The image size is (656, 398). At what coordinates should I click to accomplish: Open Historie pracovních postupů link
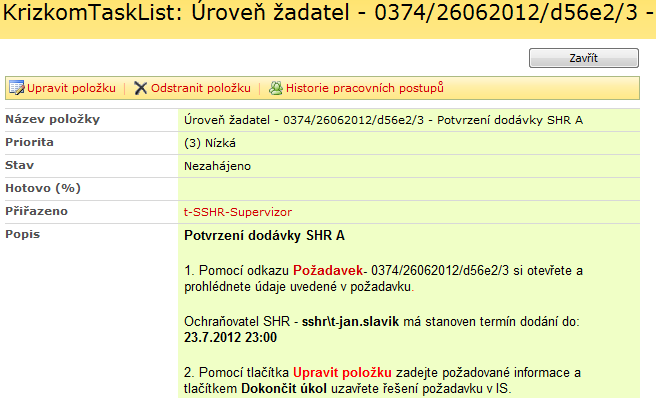click(x=365, y=88)
